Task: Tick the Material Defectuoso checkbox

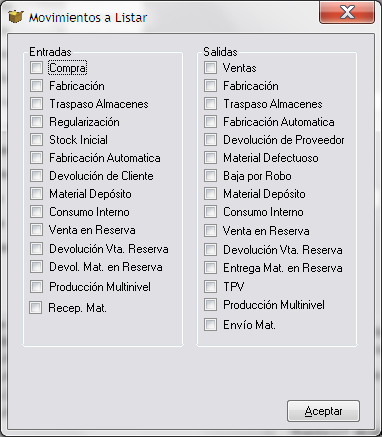Action: 210,158
